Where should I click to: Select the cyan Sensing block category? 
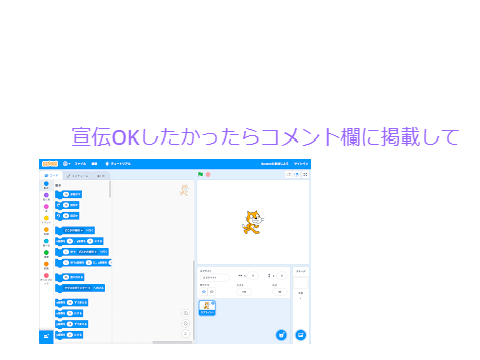pos(46,242)
